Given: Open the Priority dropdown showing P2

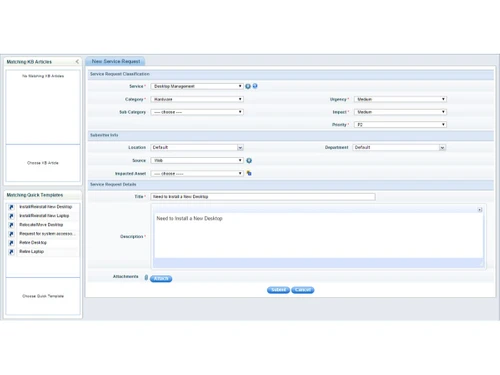Looking at the screenshot, I should coord(400,125).
